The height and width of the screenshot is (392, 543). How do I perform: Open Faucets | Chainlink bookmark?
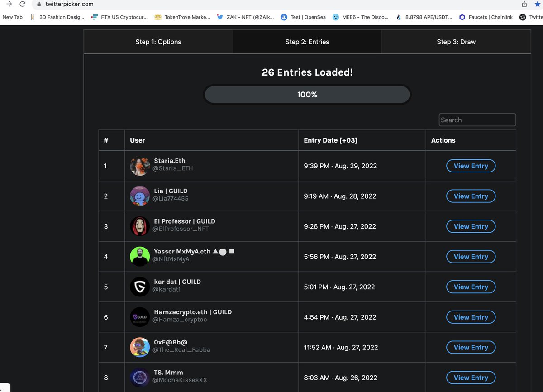[x=486, y=17]
